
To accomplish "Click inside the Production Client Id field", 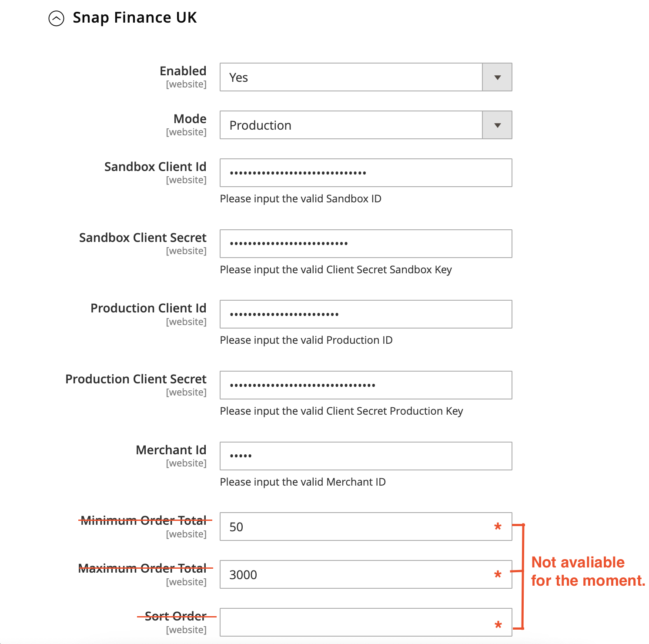I will pos(365,314).
